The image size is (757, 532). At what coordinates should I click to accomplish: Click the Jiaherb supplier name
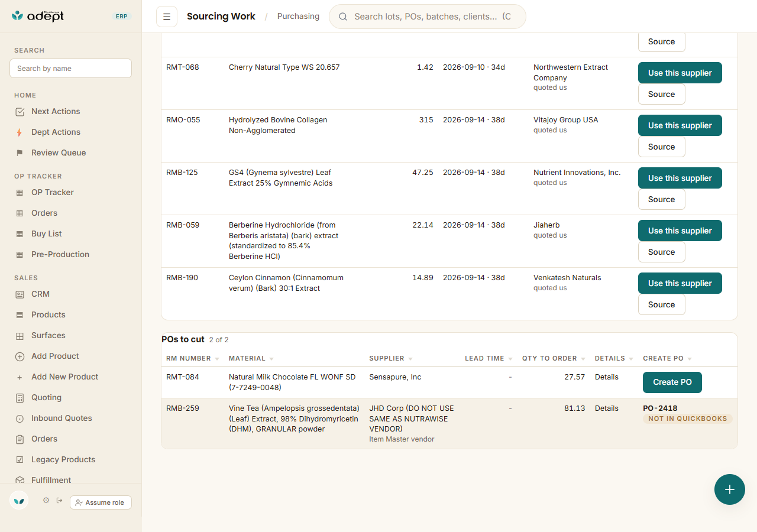point(546,225)
